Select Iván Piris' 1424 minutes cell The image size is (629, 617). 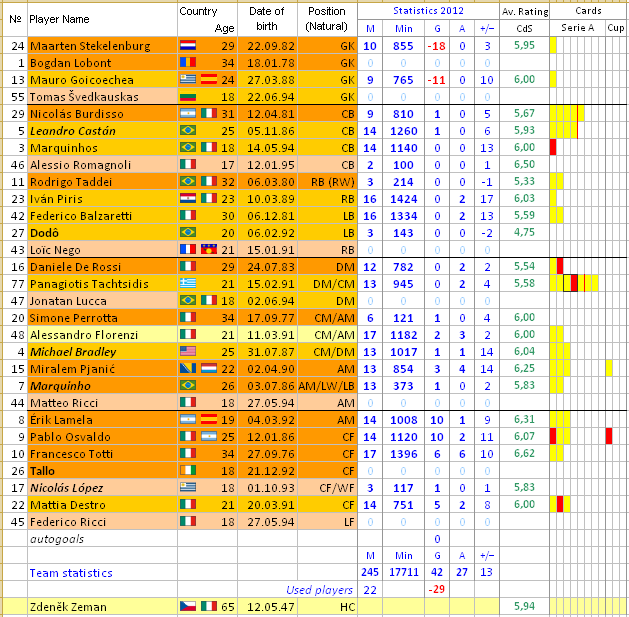coord(403,199)
